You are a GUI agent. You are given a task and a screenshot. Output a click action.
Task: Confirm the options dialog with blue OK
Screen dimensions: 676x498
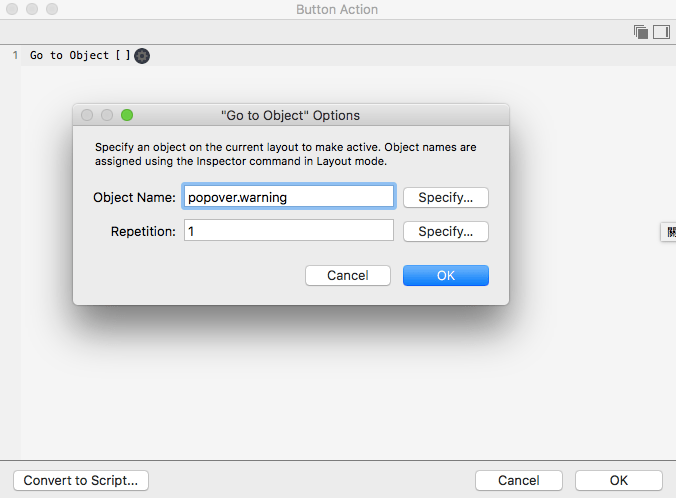pos(445,275)
